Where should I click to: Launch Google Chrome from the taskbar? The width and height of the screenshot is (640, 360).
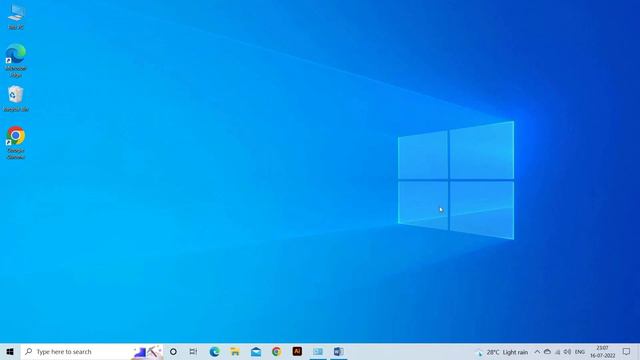[277, 351]
